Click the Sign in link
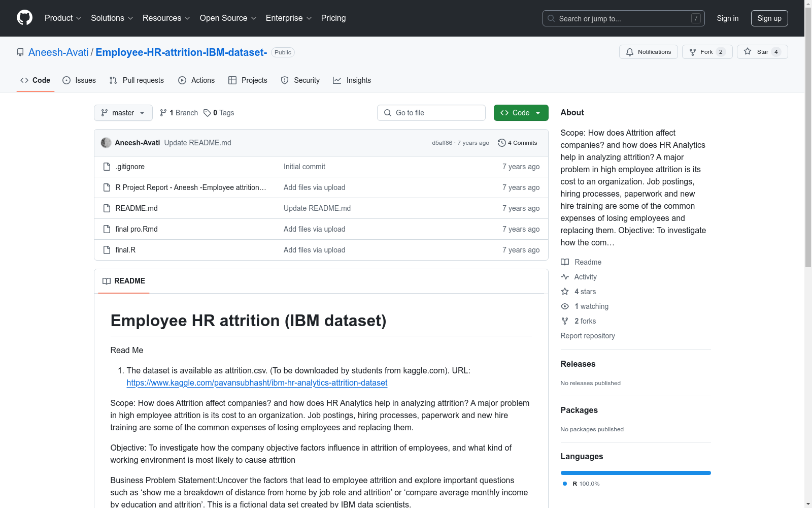This screenshot has width=812, height=508. pyautogui.click(x=727, y=18)
